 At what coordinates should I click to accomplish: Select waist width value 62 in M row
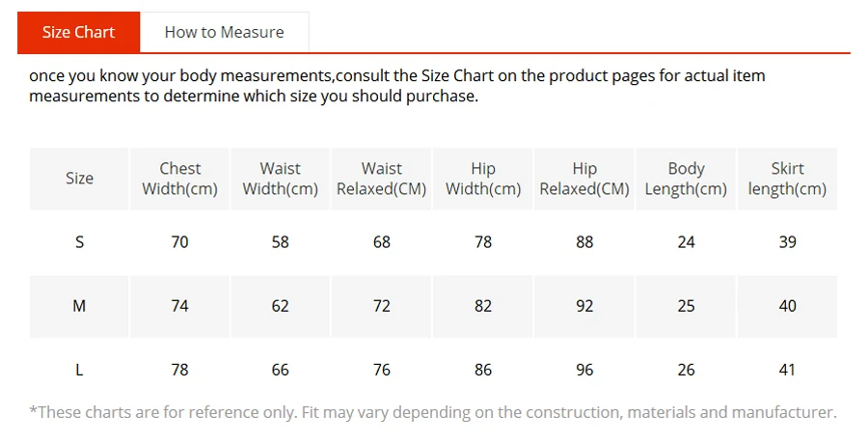(280, 306)
